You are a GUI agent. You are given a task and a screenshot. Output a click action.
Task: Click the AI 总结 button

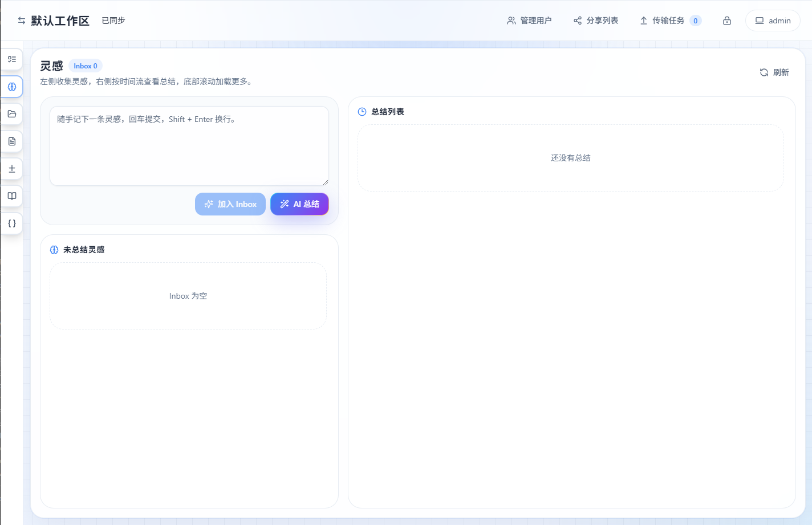[x=299, y=204]
